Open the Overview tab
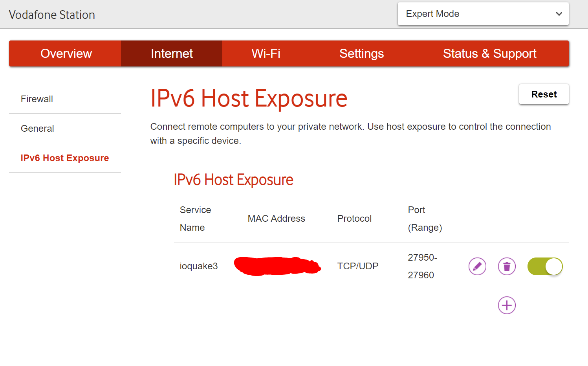This screenshot has width=588, height=366. [66, 53]
